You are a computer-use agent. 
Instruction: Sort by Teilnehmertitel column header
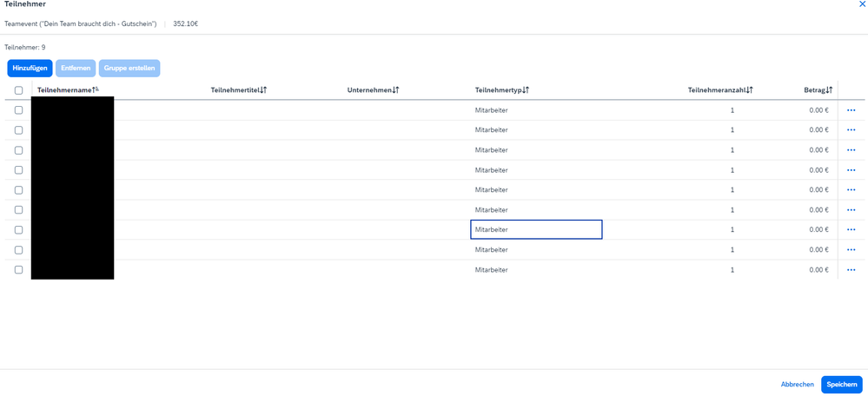(239, 90)
